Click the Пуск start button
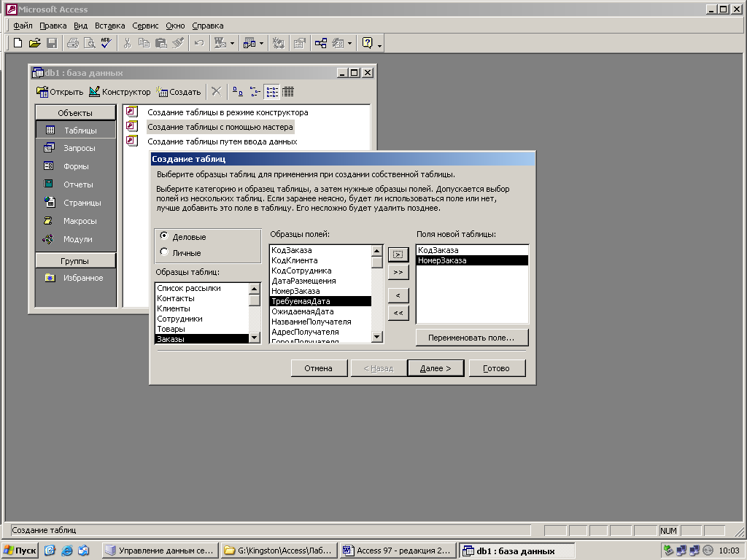The width and height of the screenshot is (747, 560). 20,551
